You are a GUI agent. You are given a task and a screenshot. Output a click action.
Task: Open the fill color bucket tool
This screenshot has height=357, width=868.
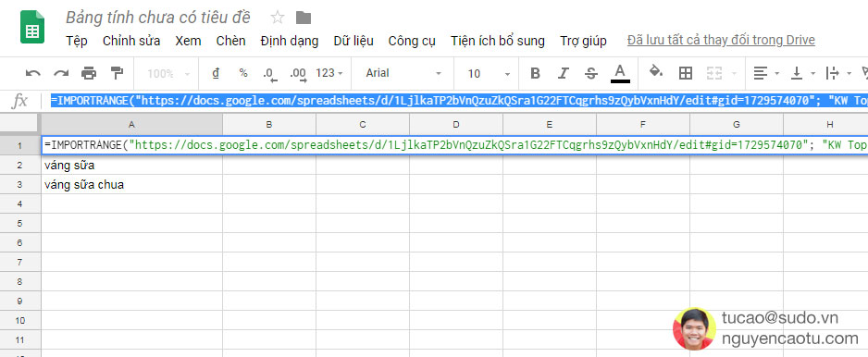pyautogui.click(x=656, y=72)
